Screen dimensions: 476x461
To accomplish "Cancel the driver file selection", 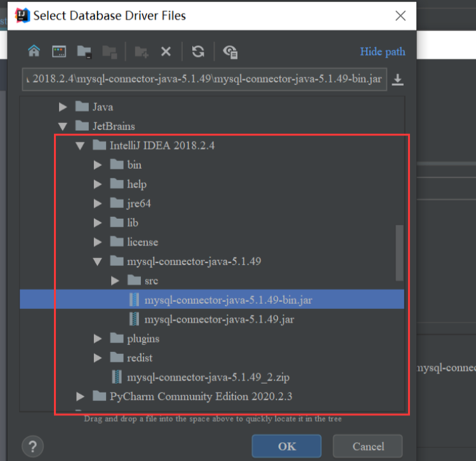I will click(368, 446).
